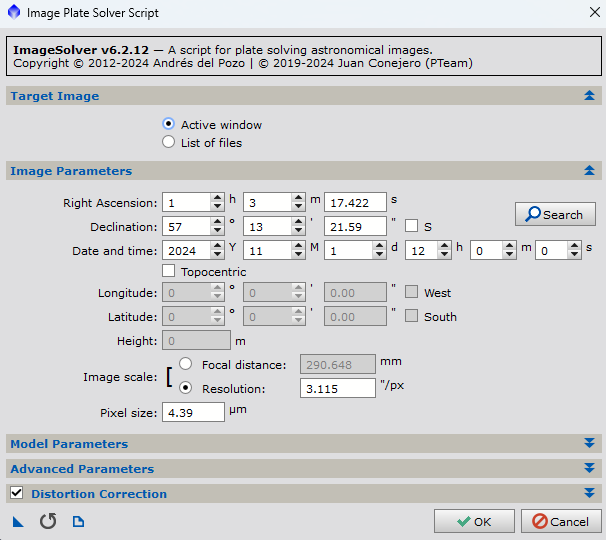Close the Image Plate Solver Script dialog
Image resolution: width=606 pixels, height=540 pixels.
pyautogui.click(x=595, y=12)
